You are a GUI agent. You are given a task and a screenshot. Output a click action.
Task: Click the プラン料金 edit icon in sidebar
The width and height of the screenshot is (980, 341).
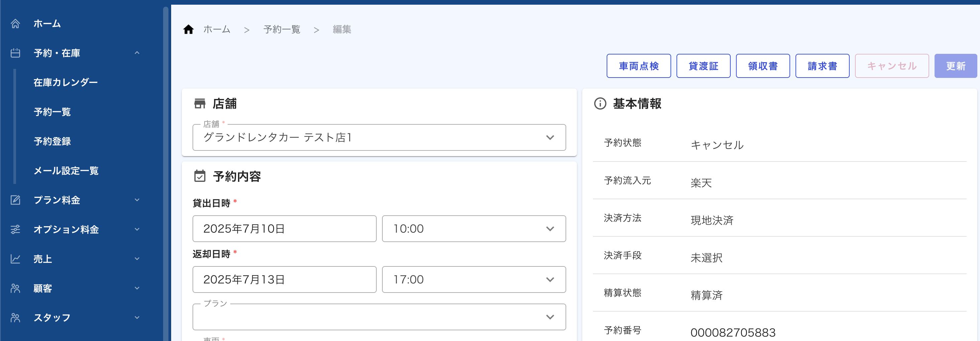tap(15, 200)
